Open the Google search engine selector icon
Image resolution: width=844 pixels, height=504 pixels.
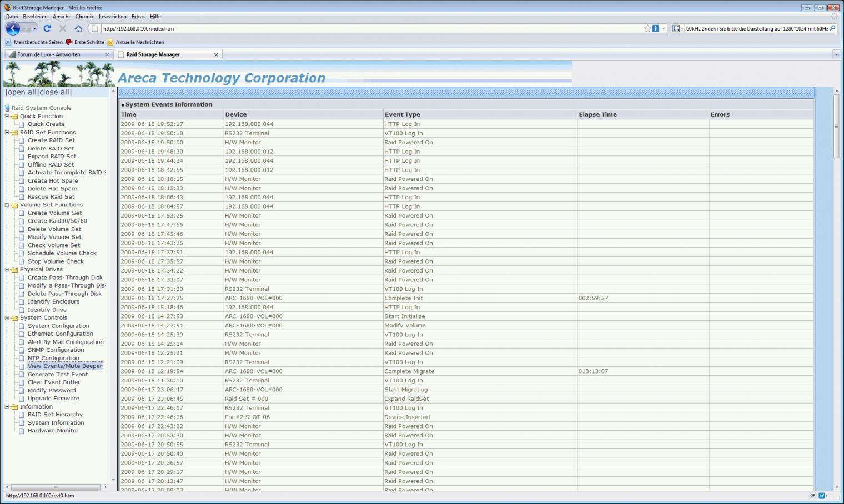(677, 28)
